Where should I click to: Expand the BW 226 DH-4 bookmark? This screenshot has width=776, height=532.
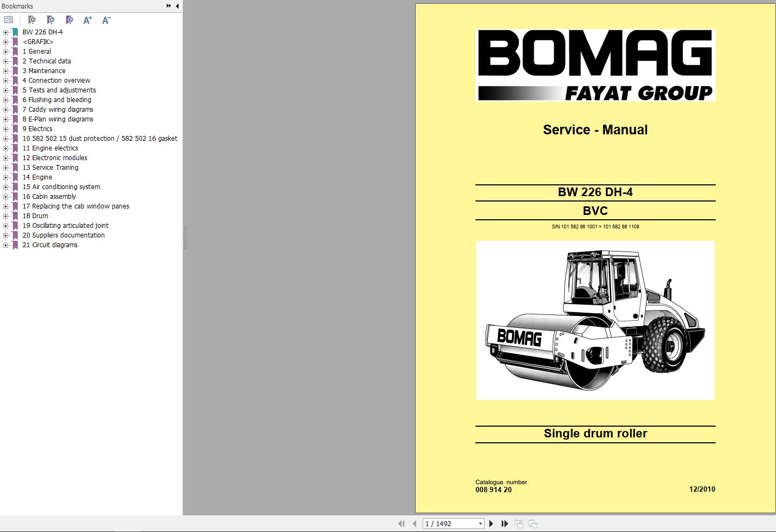(5, 32)
